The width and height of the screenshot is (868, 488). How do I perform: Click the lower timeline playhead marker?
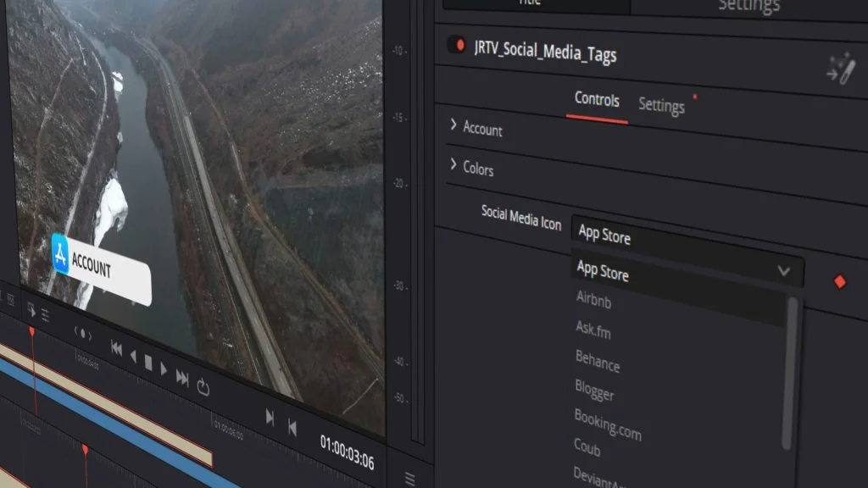click(x=86, y=449)
